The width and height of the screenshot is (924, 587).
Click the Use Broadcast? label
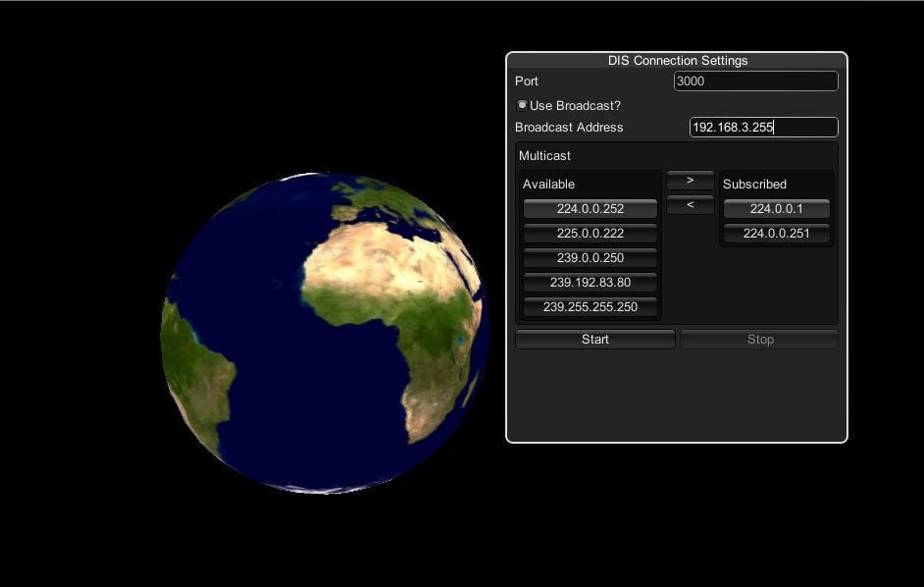tap(575, 105)
